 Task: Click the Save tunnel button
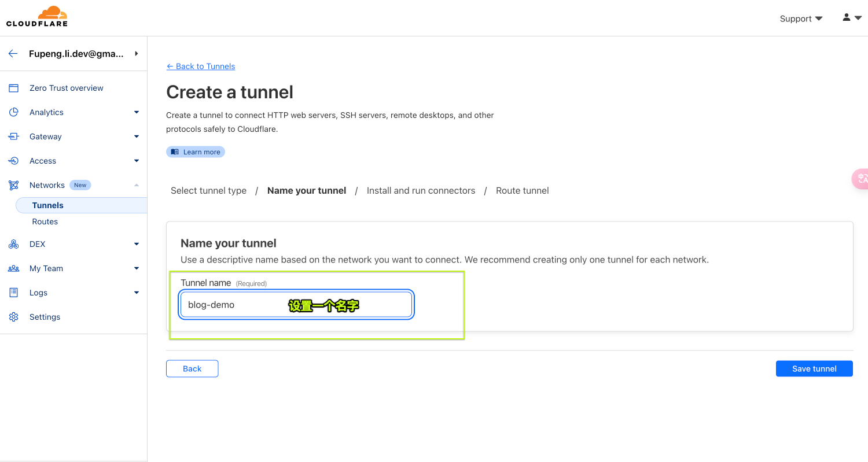[x=814, y=369]
